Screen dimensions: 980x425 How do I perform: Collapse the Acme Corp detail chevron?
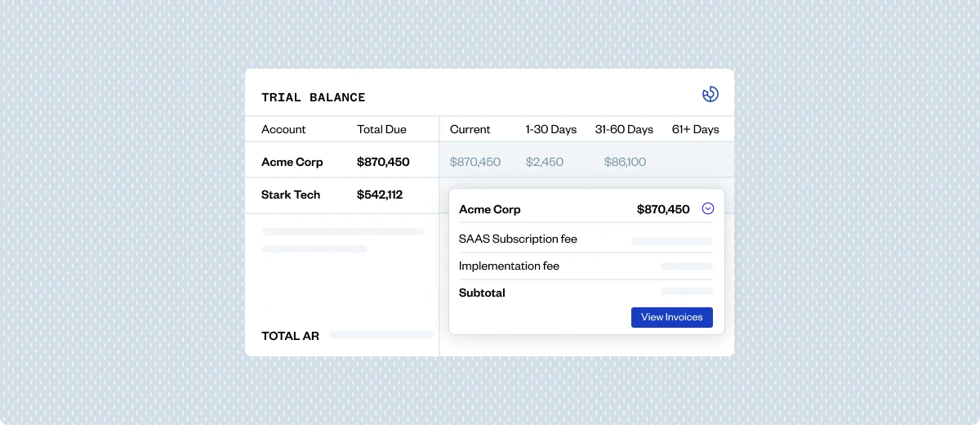pos(708,208)
